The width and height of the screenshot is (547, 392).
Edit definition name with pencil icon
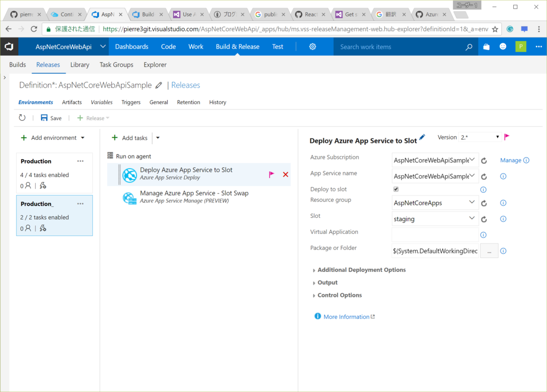[x=159, y=85]
